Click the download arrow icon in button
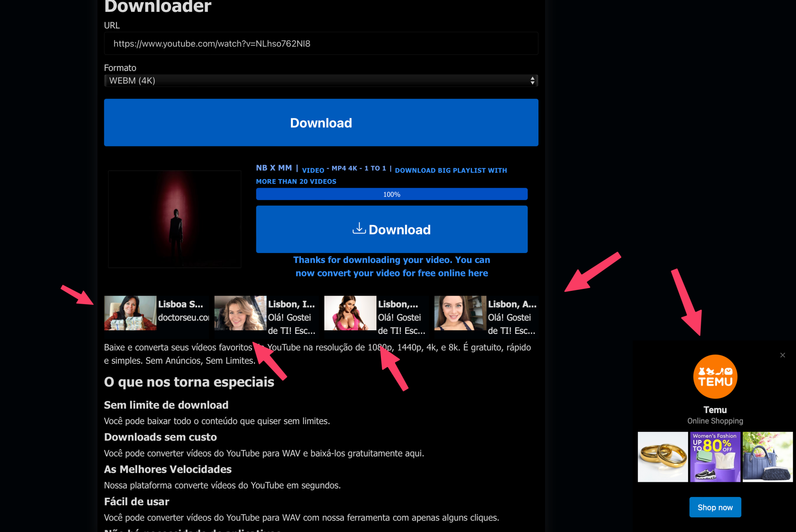 coord(359,228)
